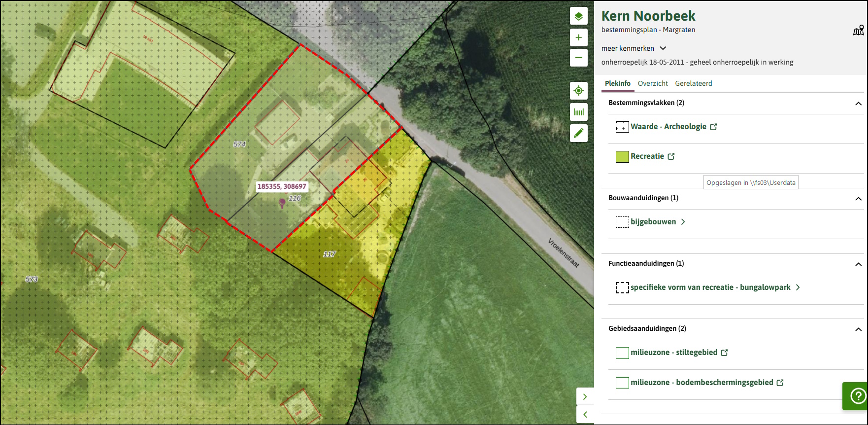Click the Waarde - Archeologie legend symbol
The width and height of the screenshot is (868, 425).
[x=622, y=127]
